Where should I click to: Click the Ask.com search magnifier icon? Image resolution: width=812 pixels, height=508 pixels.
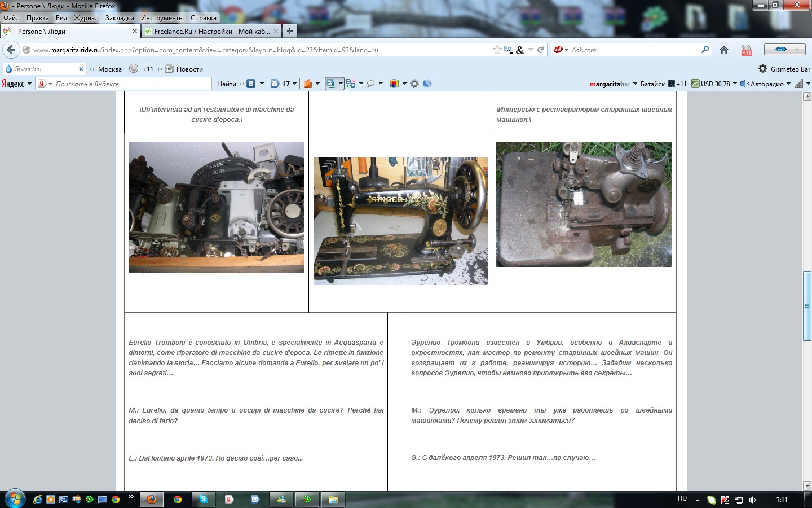click(x=705, y=50)
